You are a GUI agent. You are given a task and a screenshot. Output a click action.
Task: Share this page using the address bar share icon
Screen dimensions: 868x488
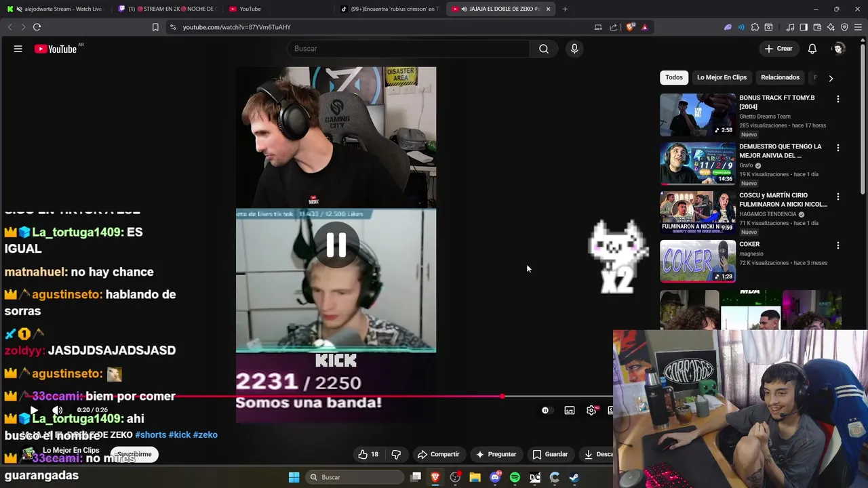tap(613, 27)
